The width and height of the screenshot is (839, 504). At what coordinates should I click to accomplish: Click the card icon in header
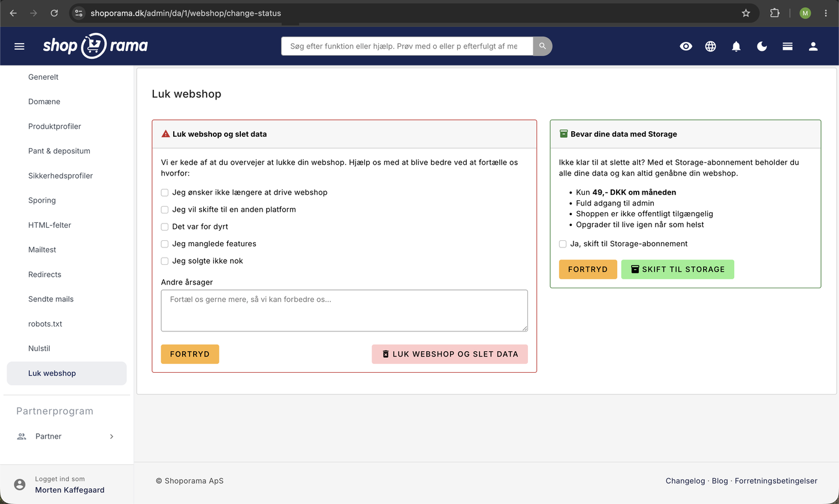coord(787,46)
